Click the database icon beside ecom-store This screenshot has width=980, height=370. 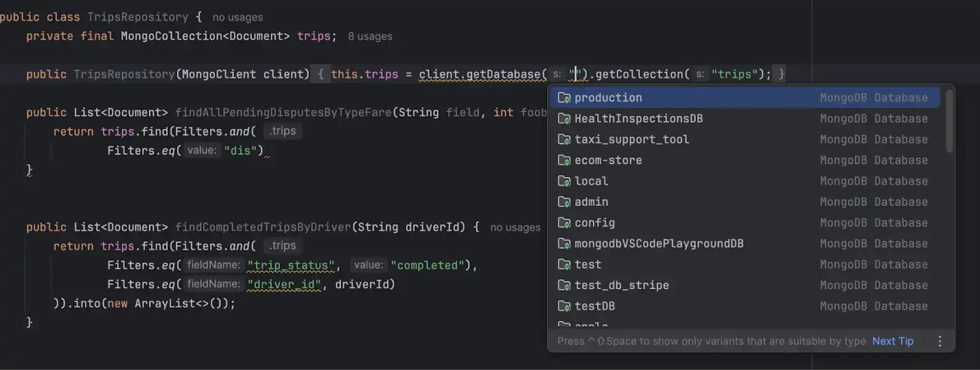[564, 160]
